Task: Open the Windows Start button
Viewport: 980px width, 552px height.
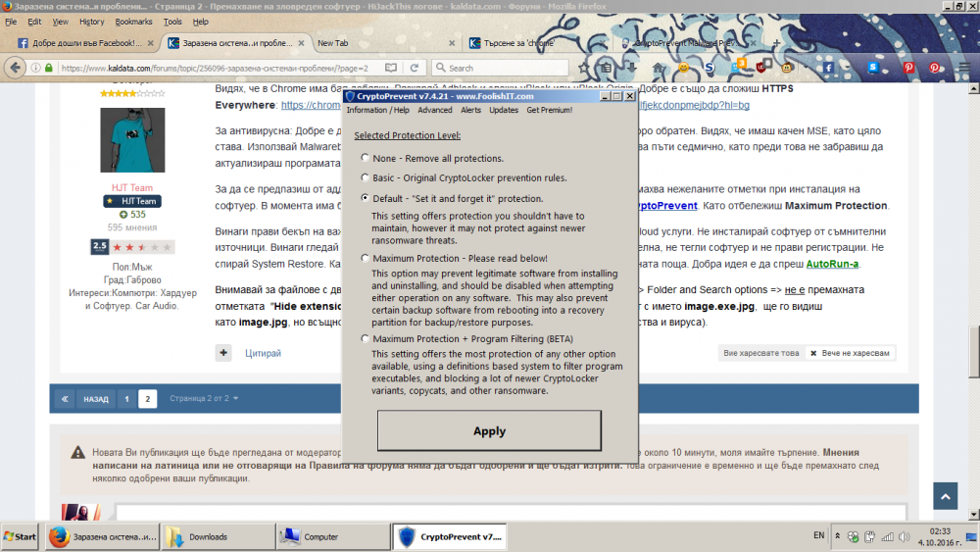Action: pos(20,536)
